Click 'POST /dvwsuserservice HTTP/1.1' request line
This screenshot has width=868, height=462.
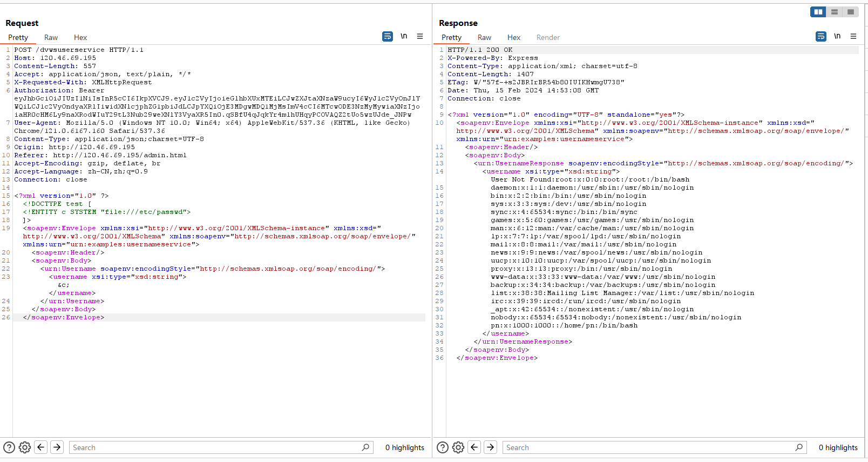point(79,50)
